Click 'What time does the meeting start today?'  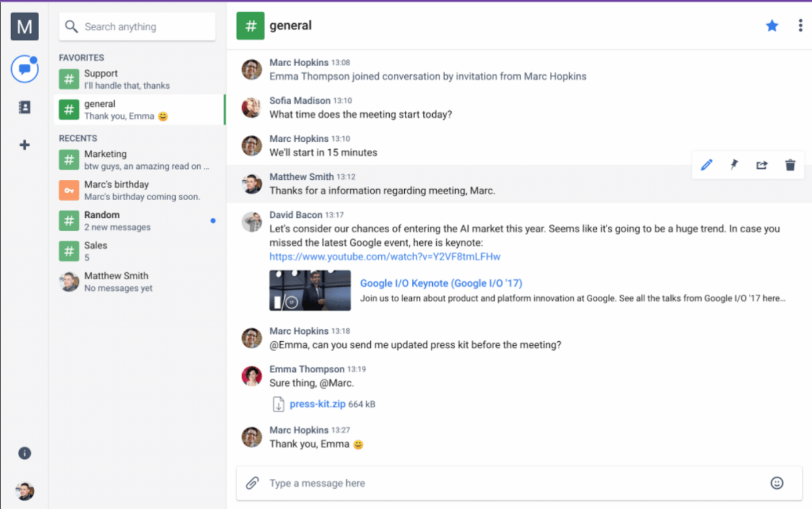click(x=360, y=114)
